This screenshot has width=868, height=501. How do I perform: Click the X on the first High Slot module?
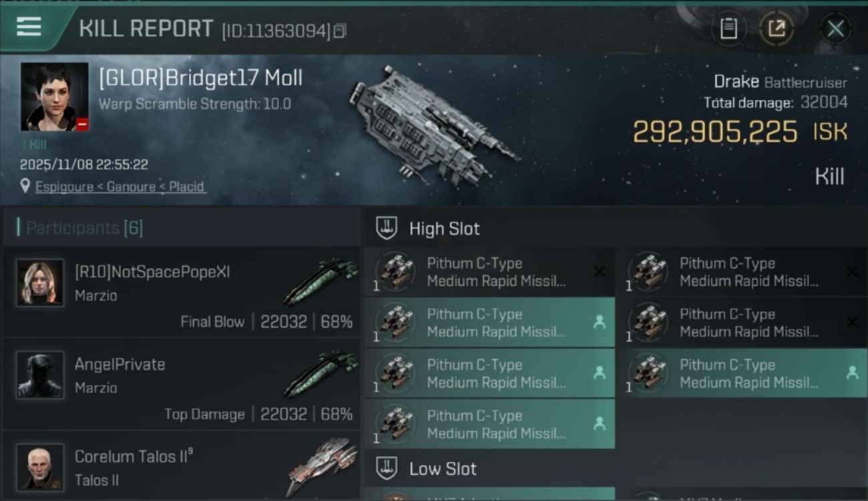coord(600,271)
